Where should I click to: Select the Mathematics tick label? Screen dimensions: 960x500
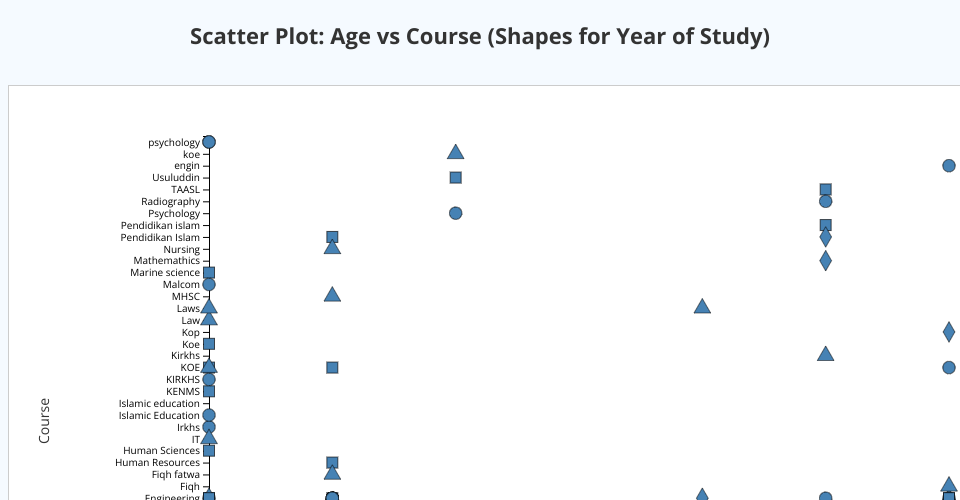click(x=166, y=261)
